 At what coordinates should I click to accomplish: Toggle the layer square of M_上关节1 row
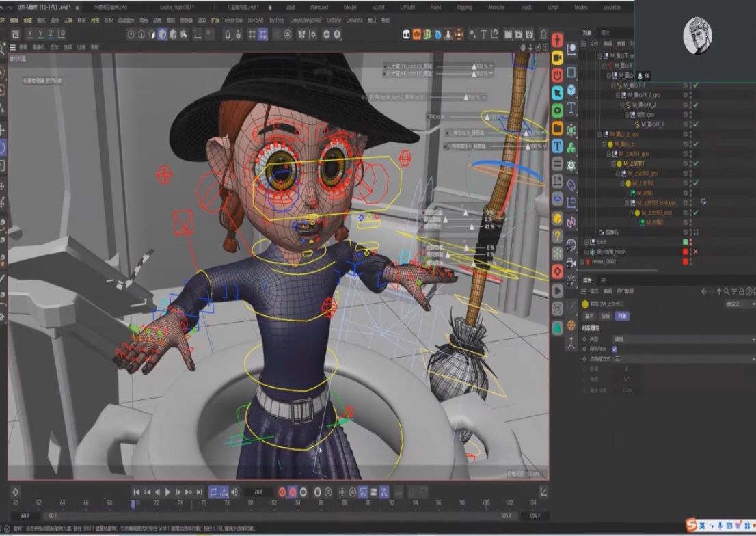click(x=685, y=163)
